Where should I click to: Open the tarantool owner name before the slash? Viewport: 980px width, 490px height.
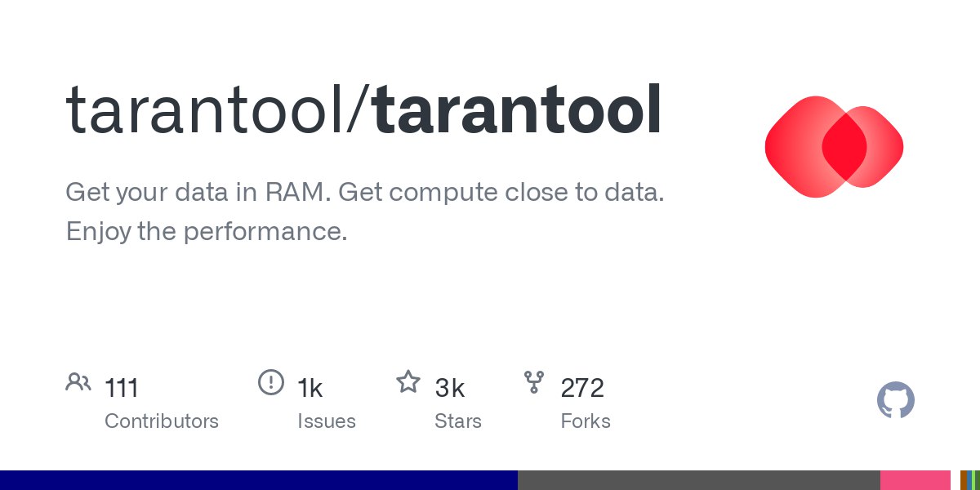click(x=204, y=110)
